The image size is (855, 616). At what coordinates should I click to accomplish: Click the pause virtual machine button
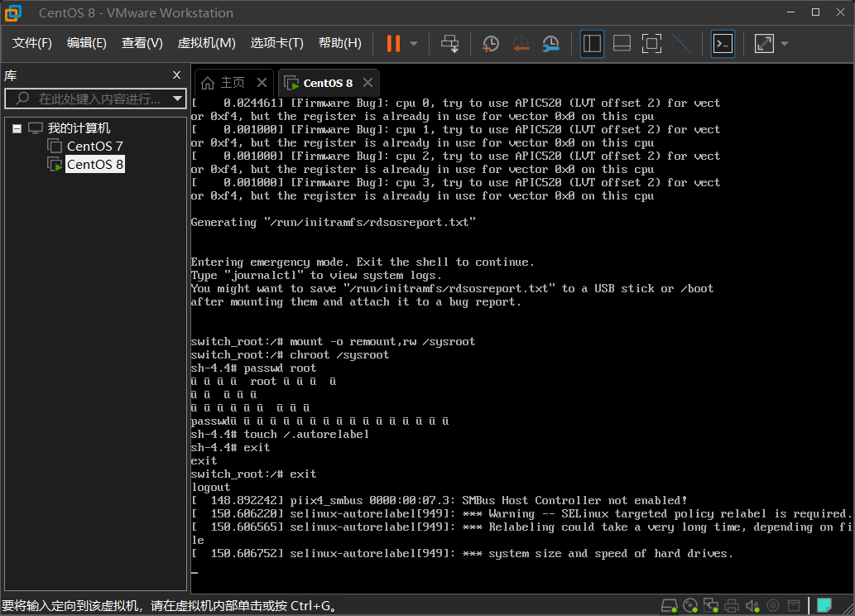393,44
